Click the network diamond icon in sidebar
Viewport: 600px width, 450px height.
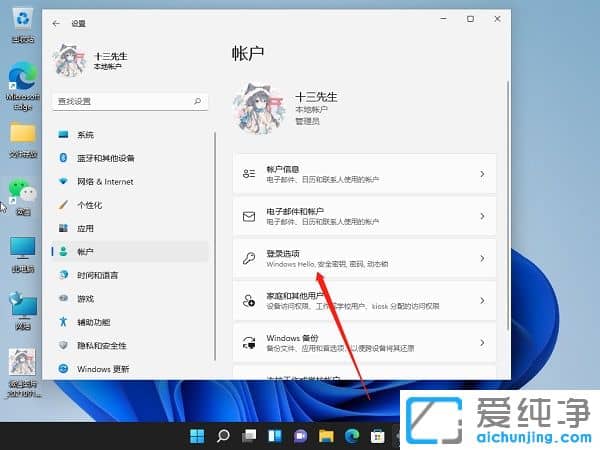tap(64, 181)
